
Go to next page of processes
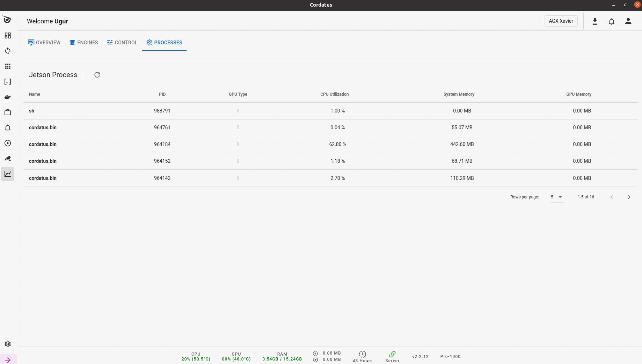pyautogui.click(x=629, y=197)
